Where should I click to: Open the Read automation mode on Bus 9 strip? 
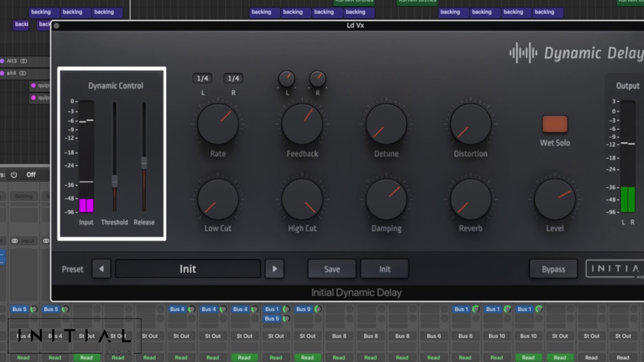coord(307,357)
